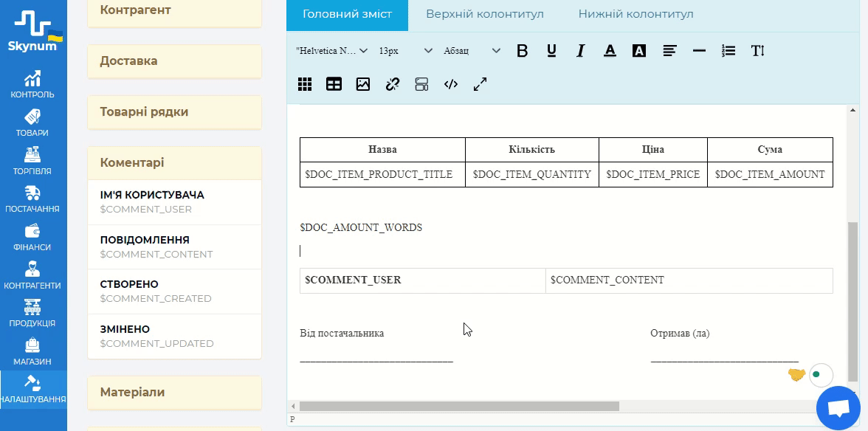The height and width of the screenshot is (431, 868).
Task: Expand the Контрагент section
Action: (174, 11)
